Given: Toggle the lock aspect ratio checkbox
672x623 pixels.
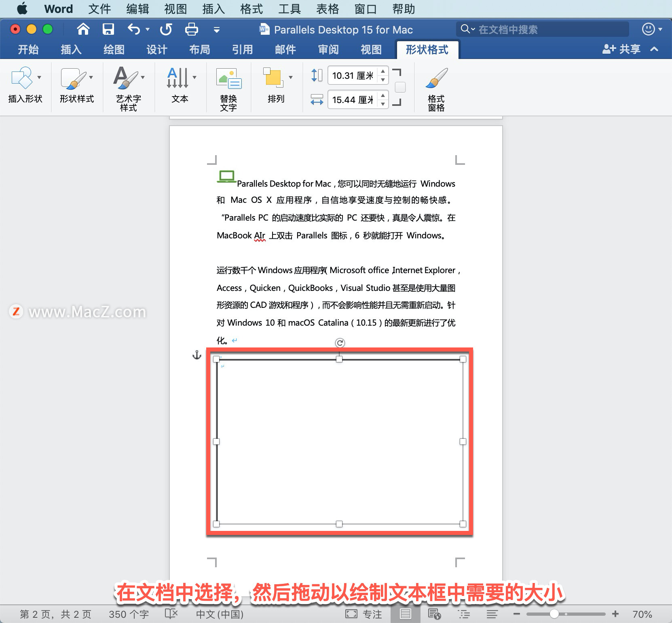Looking at the screenshot, I should [400, 87].
